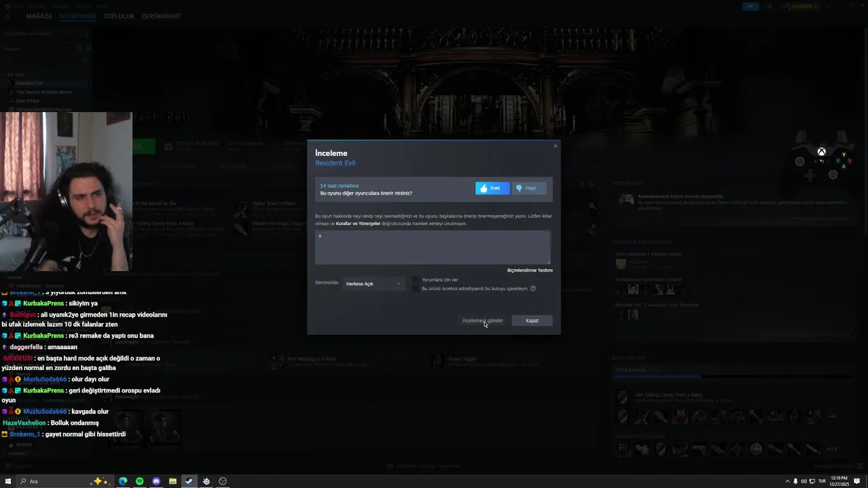The image size is (868, 488).
Task: Open Microsoft Edge from the taskbar
Action: (123, 481)
